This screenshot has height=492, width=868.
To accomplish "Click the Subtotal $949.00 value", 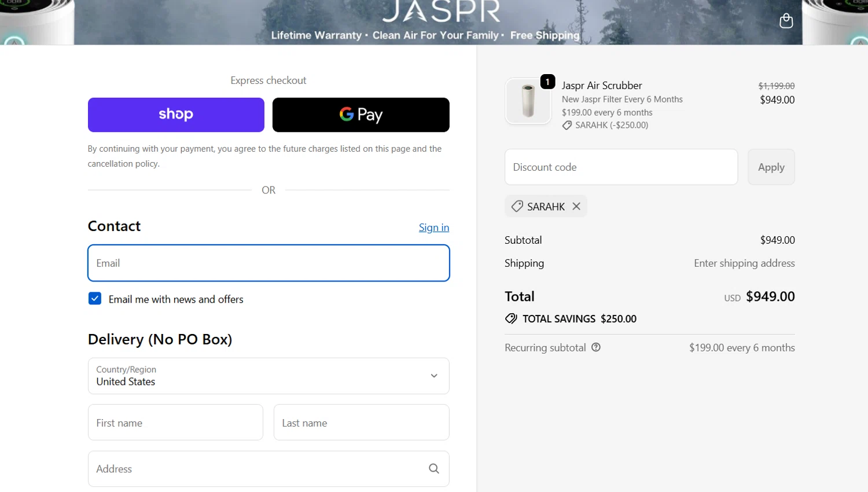I will pyautogui.click(x=777, y=240).
